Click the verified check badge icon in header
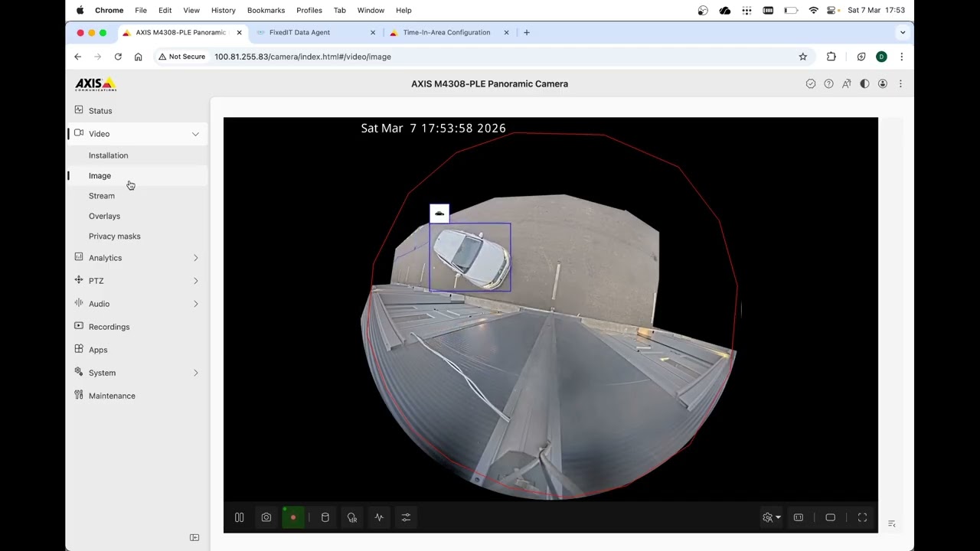The height and width of the screenshot is (551, 980). 811,84
